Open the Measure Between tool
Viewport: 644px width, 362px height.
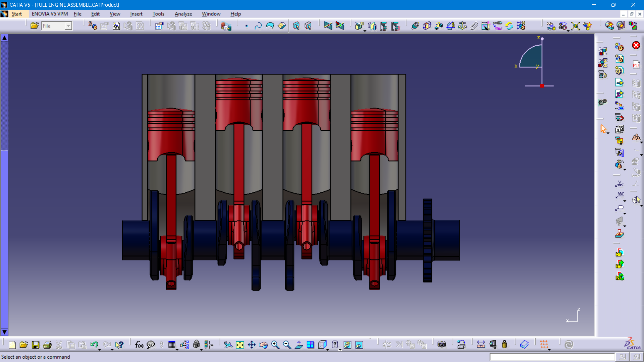coord(481,345)
